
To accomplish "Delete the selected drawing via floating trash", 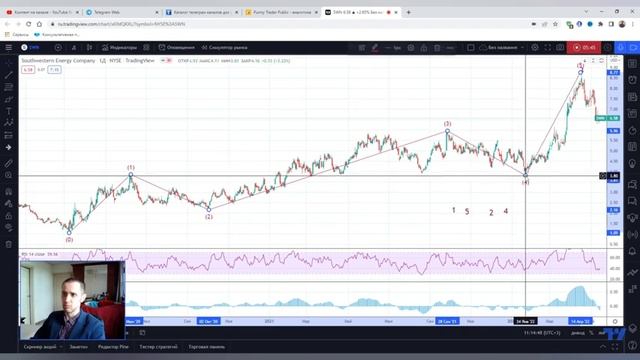I will point(437,48).
